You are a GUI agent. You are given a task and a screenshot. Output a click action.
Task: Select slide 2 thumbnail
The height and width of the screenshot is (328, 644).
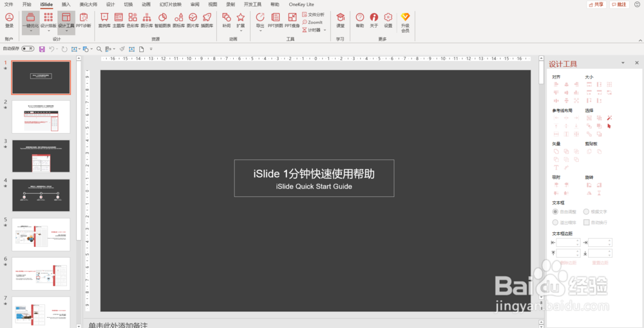(x=41, y=117)
